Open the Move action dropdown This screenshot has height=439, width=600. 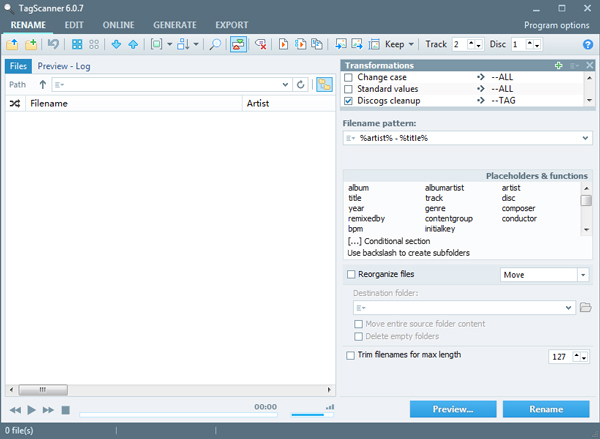pyautogui.click(x=583, y=275)
